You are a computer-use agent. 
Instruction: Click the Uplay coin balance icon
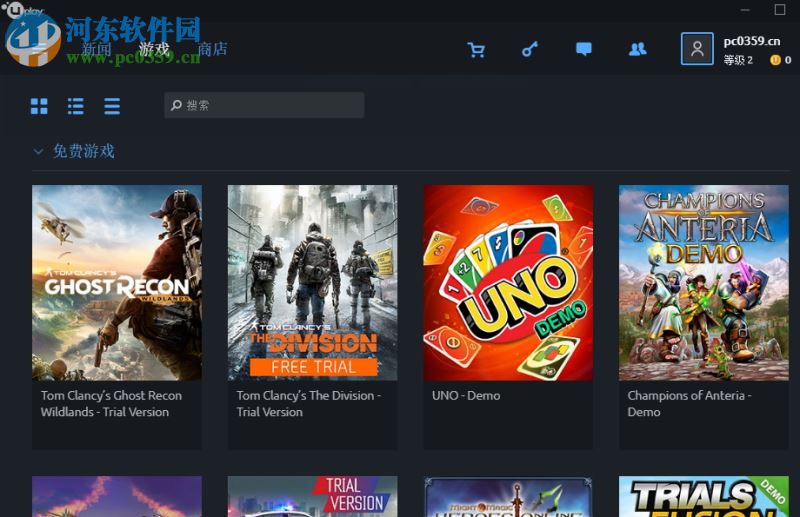coord(775,60)
